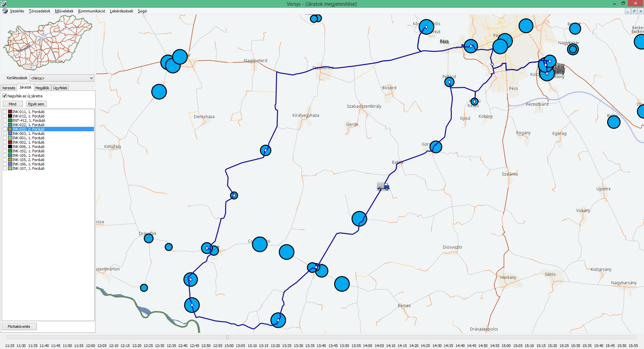Image resolution: width=644 pixels, height=349 pixels.
Task: Switch to the Ügyfelek tab
Action: pos(60,88)
